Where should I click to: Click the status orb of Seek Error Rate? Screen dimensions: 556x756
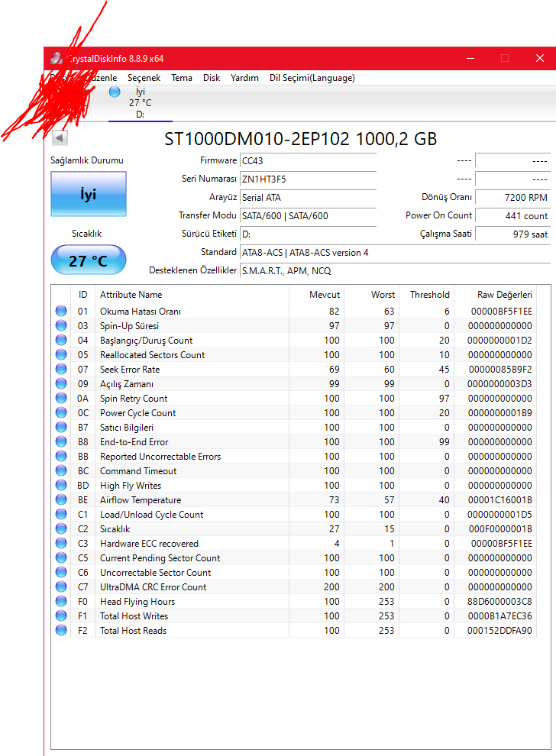pyautogui.click(x=61, y=369)
